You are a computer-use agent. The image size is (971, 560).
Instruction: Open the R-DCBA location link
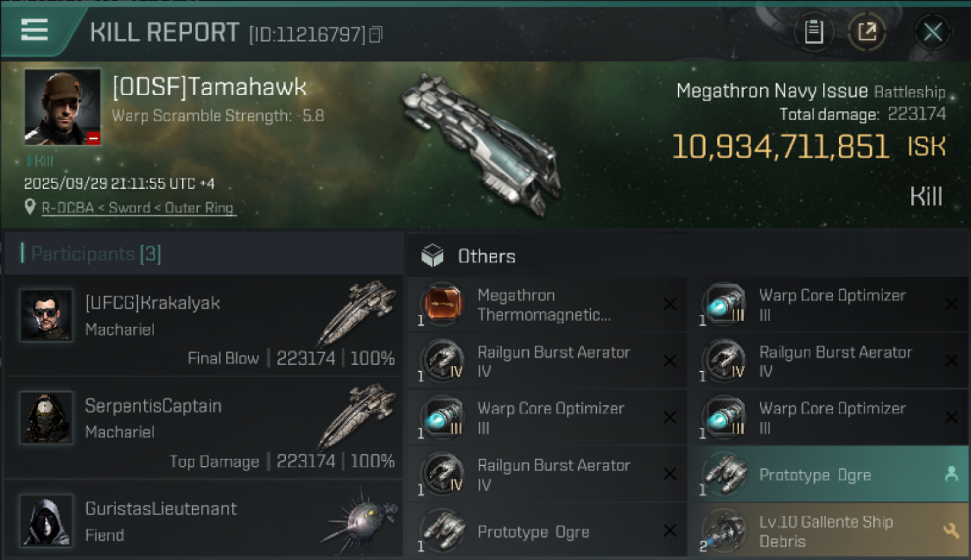coord(137,208)
